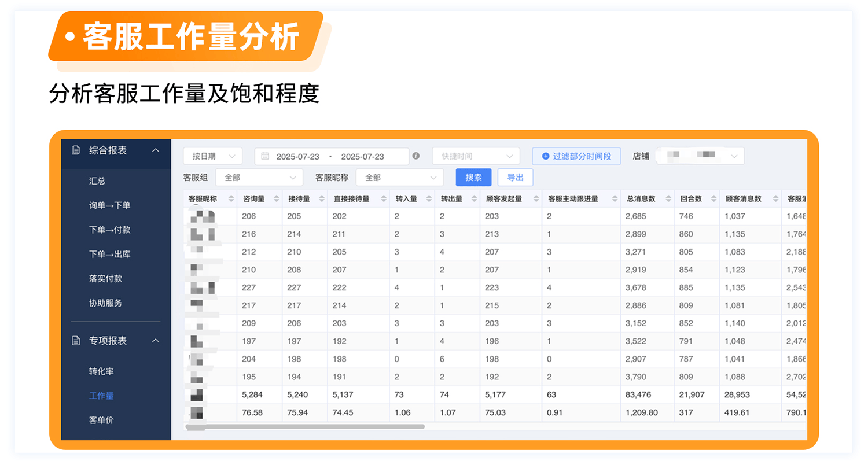Click the 搜索 button
The image size is (868, 461).
click(x=473, y=178)
